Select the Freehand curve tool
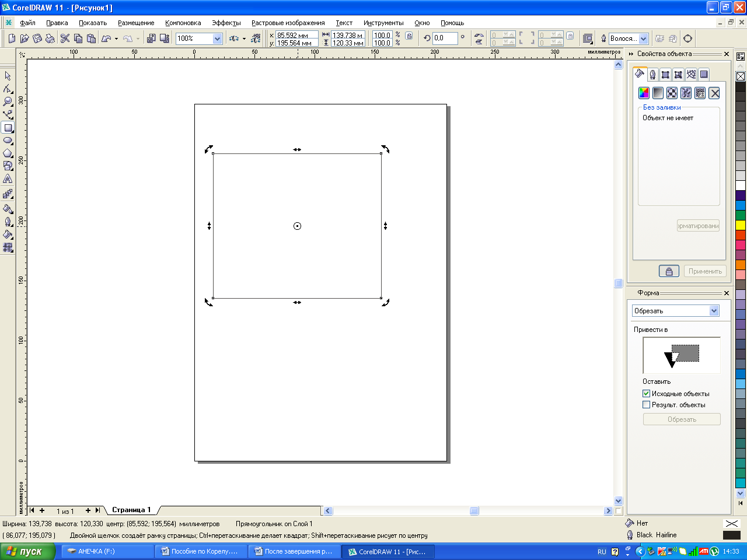The height and width of the screenshot is (560, 747). [8, 114]
